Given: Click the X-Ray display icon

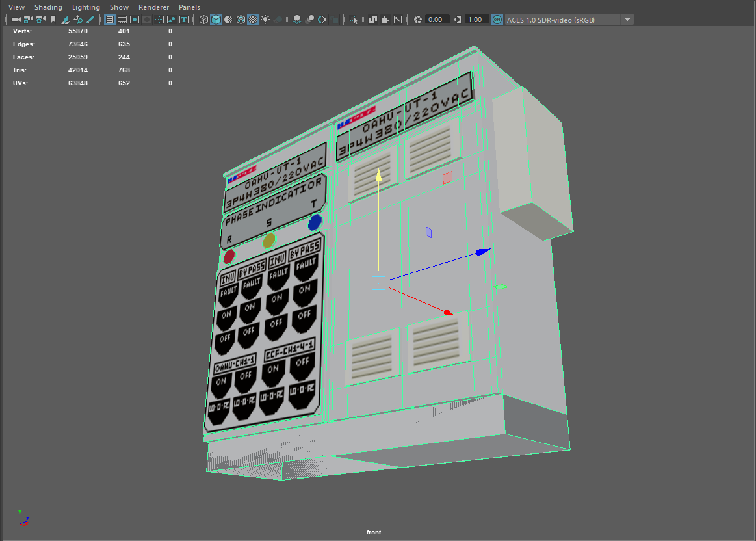Looking at the screenshot, I should (x=373, y=20).
